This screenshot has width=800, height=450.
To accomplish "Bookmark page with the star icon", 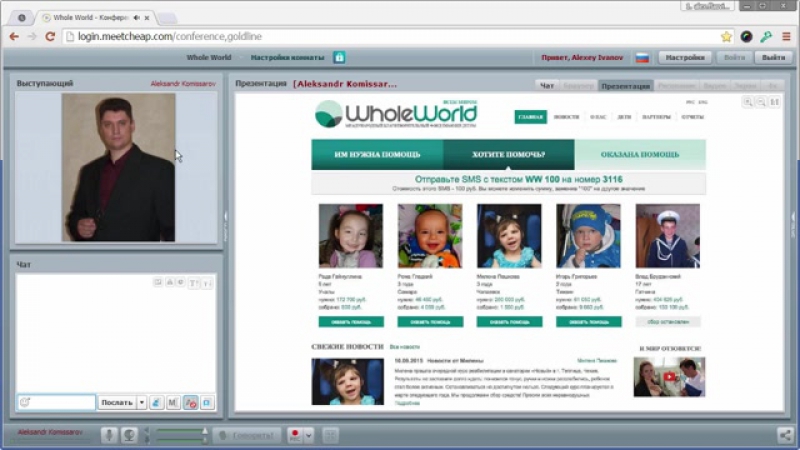I will click(x=727, y=36).
